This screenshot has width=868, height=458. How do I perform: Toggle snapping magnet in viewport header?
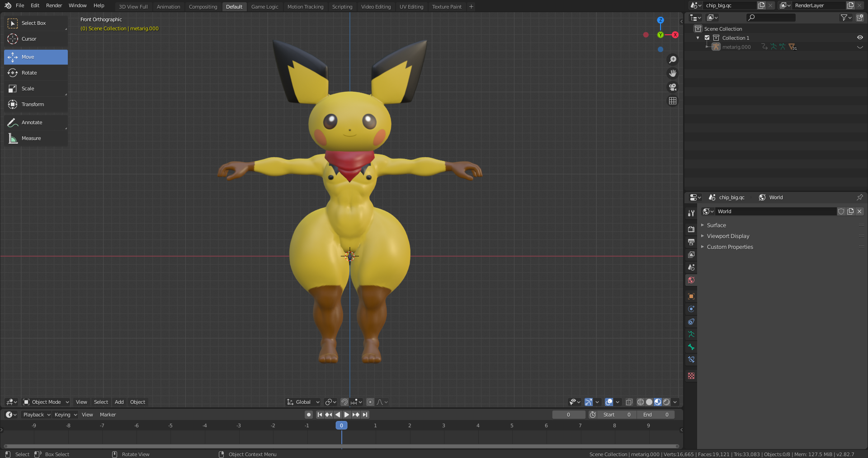click(x=344, y=402)
